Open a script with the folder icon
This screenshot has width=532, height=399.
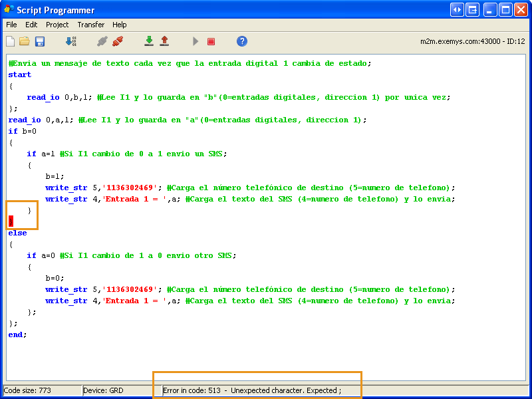click(25, 41)
